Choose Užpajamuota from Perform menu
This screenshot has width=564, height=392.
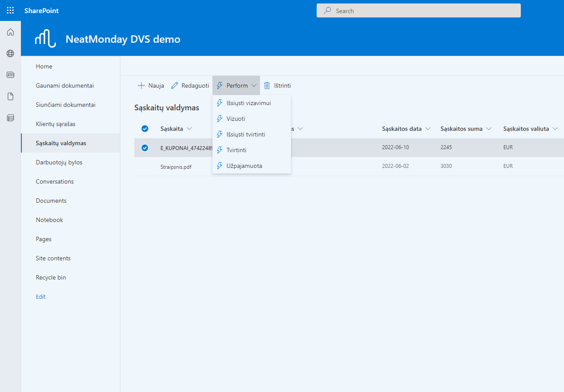(x=252, y=166)
